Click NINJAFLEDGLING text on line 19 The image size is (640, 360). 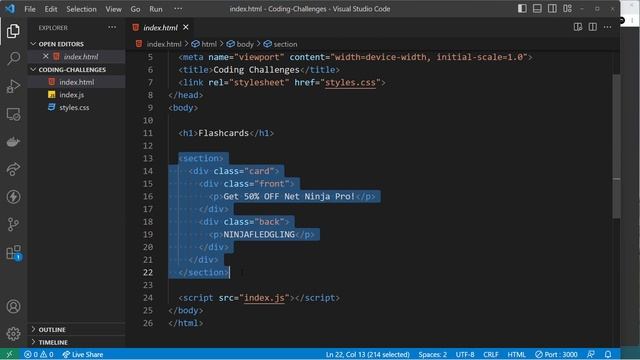pos(259,234)
